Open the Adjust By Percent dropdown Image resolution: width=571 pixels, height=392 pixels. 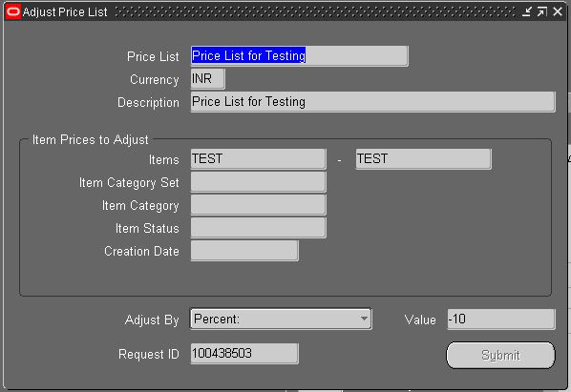pyautogui.click(x=281, y=319)
